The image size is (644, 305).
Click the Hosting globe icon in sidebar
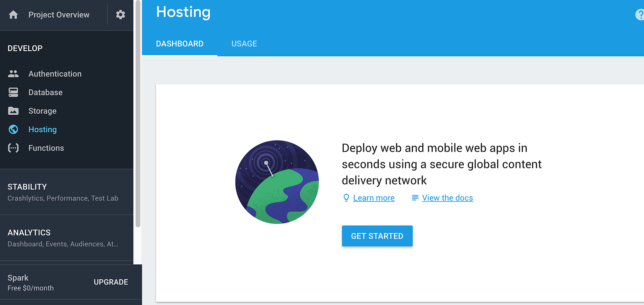pyautogui.click(x=13, y=129)
